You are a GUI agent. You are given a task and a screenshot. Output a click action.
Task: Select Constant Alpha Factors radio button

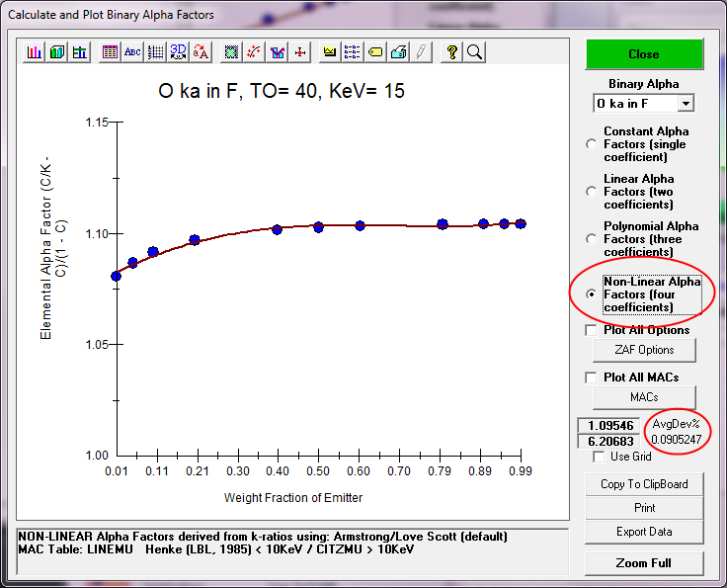592,144
